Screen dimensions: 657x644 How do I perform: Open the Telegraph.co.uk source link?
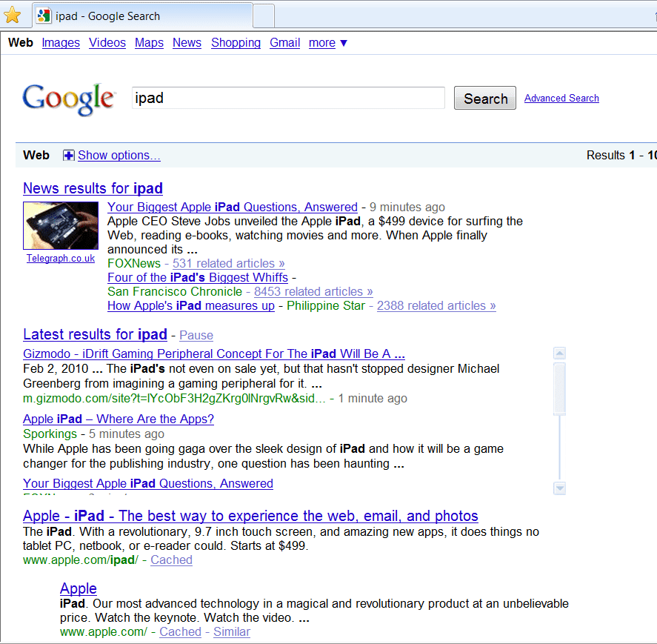61,259
